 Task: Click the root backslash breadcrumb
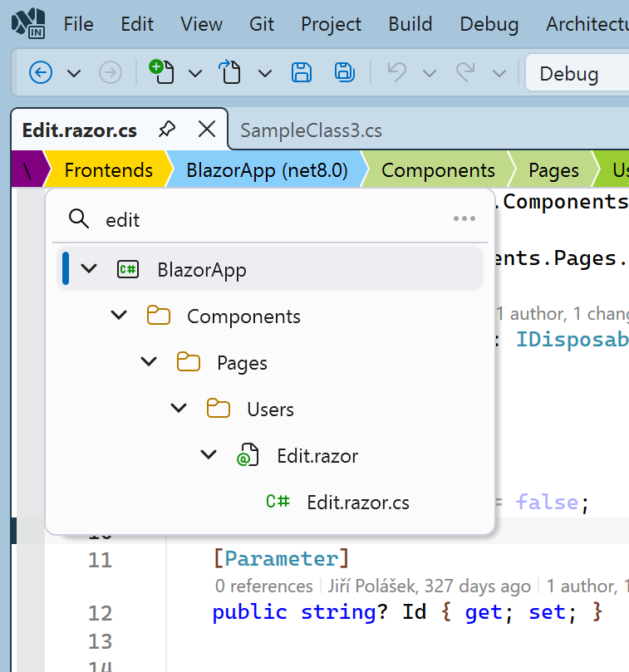(27, 169)
